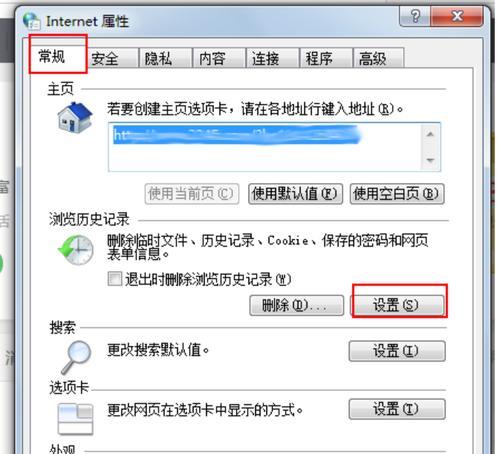Enable 退出时删除浏览历史记录 checkbox

click(115, 279)
